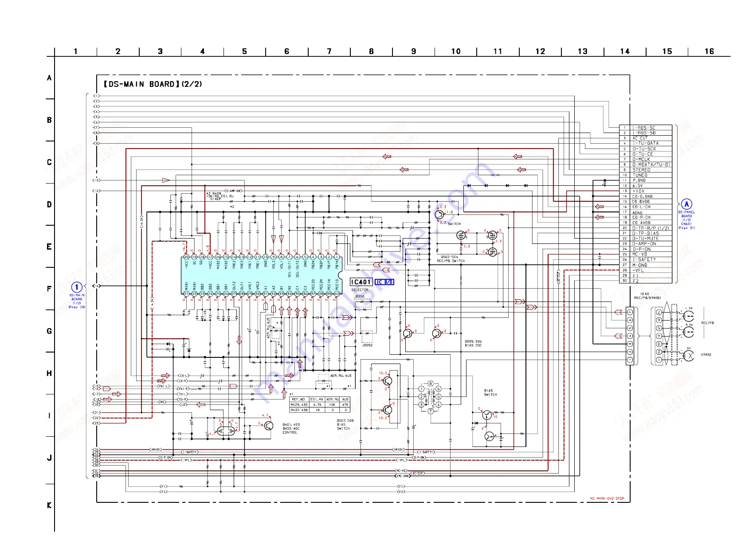Click the Q502-504 REC/PB SWITCH label
745x560 pixels.
451,259
